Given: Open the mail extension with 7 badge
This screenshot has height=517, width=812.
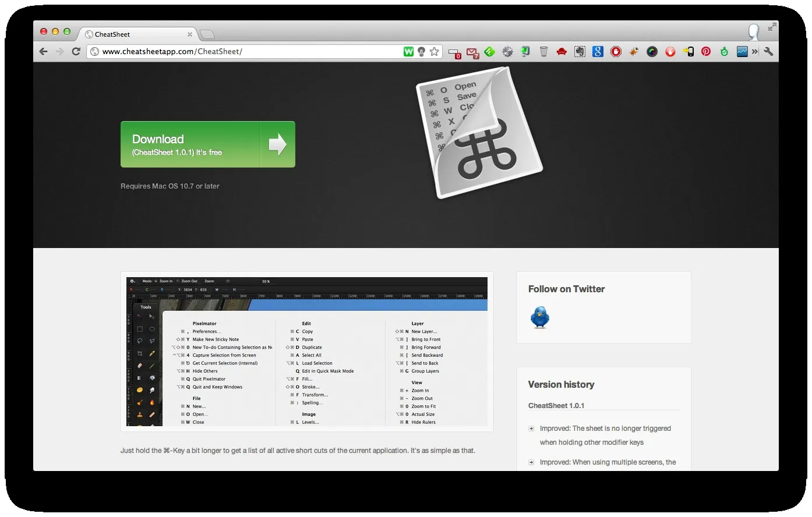Looking at the screenshot, I should coord(472,53).
